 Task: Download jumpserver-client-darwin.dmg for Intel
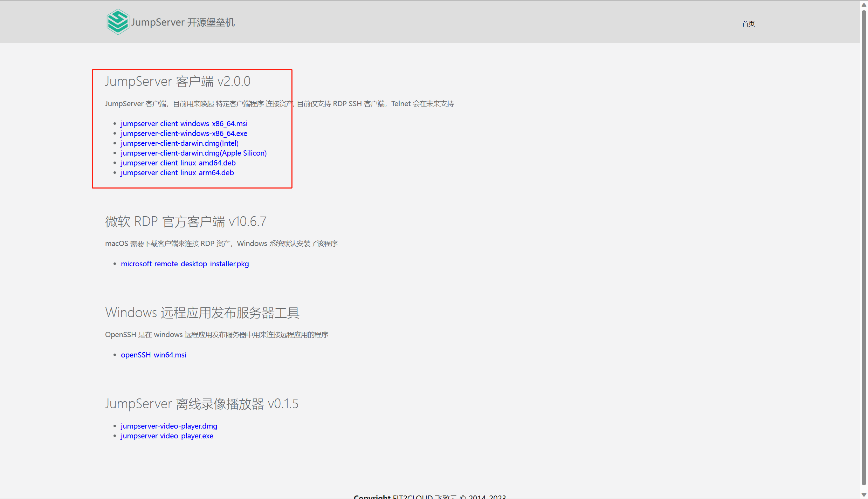click(179, 143)
